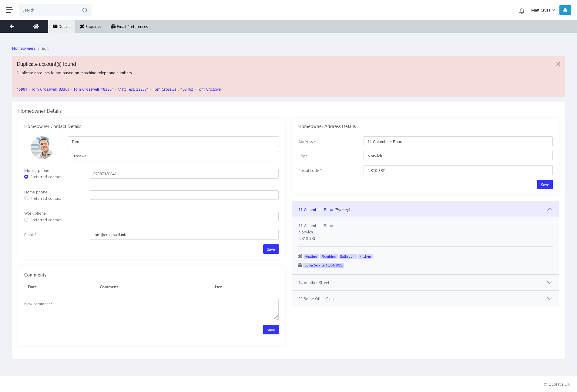The image size is (577, 392).
Task: Open duplicate account 183304 - Matt Test
Action: [117, 89]
